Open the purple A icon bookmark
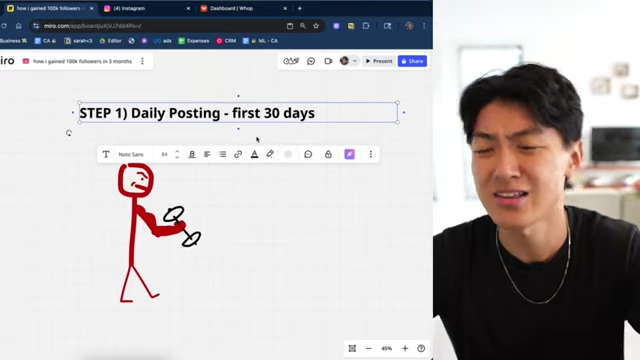 (144, 41)
